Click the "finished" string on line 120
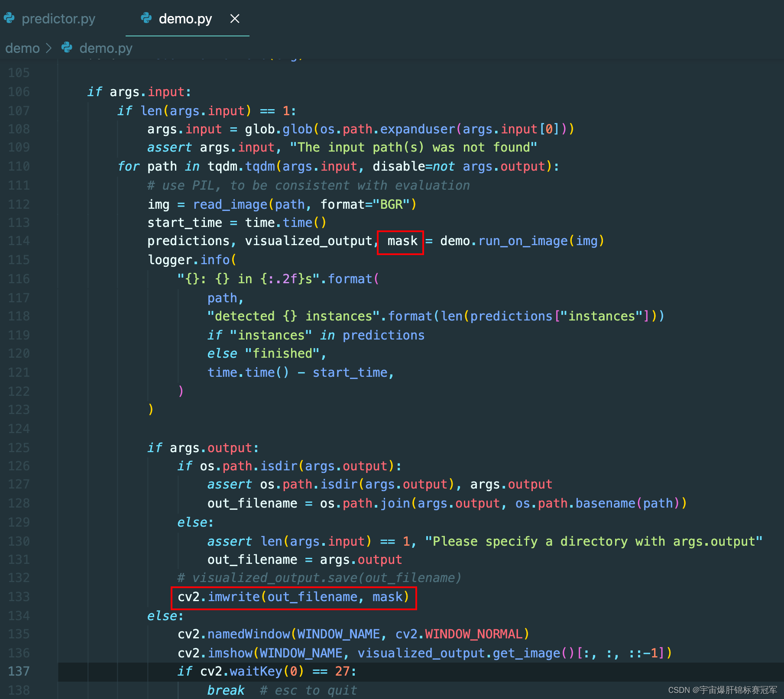Viewport: 784px width, 699px height. coord(282,353)
